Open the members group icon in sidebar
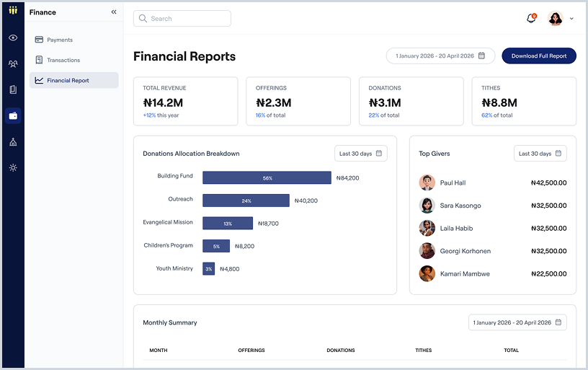The width and height of the screenshot is (588, 370). [13, 63]
